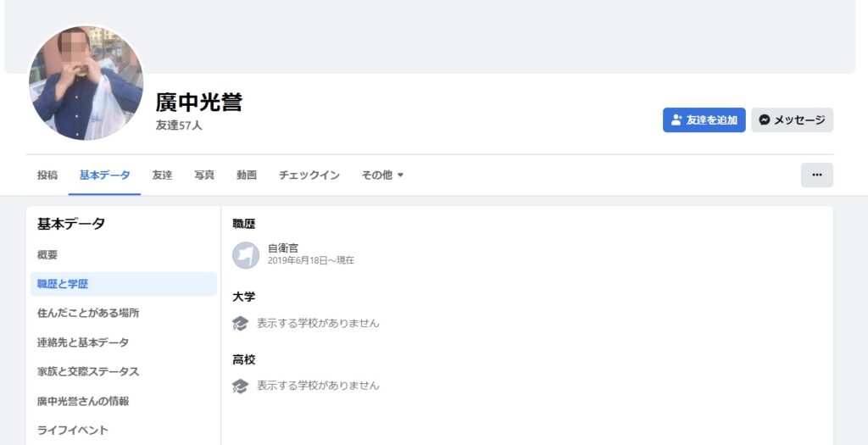Click the date 2019年6月18日～現在
Viewport: 868px width, 445px height.
(310, 261)
